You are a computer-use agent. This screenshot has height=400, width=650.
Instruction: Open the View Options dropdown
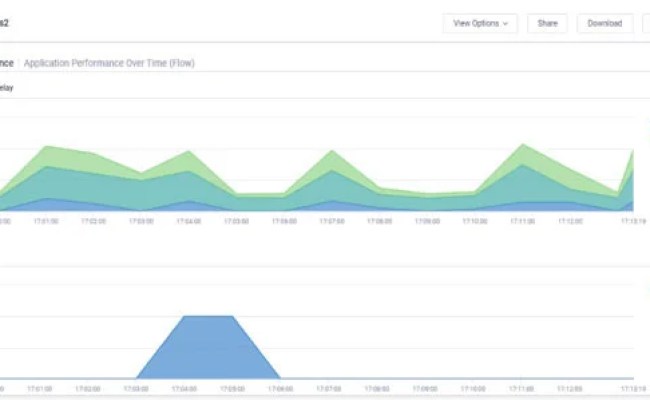point(480,23)
